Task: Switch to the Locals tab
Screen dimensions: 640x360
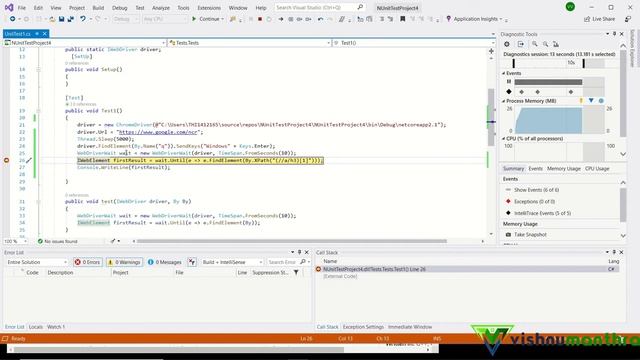Action: click(x=36, y=327)
